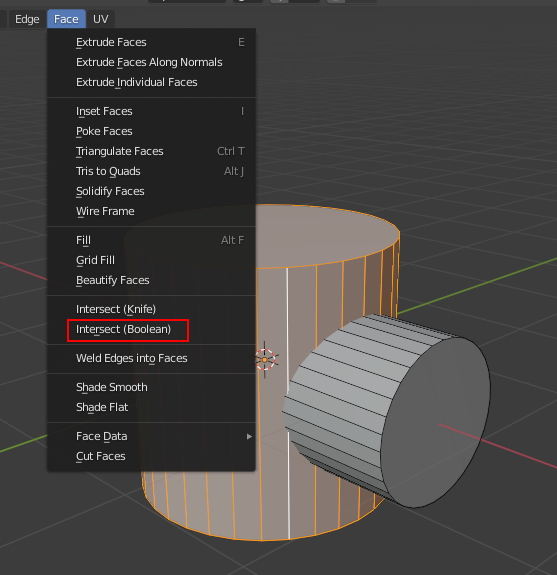Select Fill entry
This screenshot has width=557, height=575.
coord(151,240)
